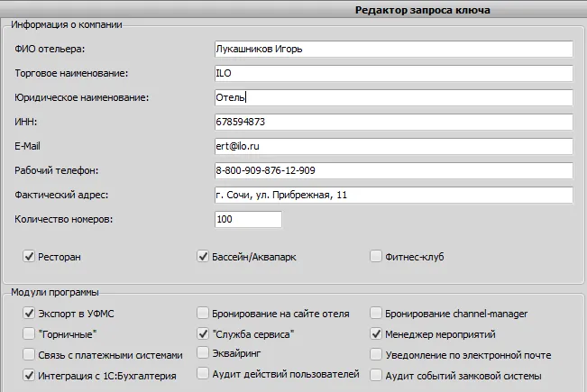Toggle the Ресторан checkbox

pos(29,257)
